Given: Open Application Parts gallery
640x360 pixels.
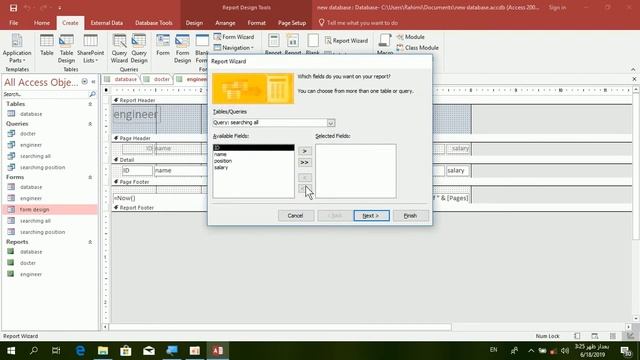Looking at the screenshot, I should (x=17, y=49).
